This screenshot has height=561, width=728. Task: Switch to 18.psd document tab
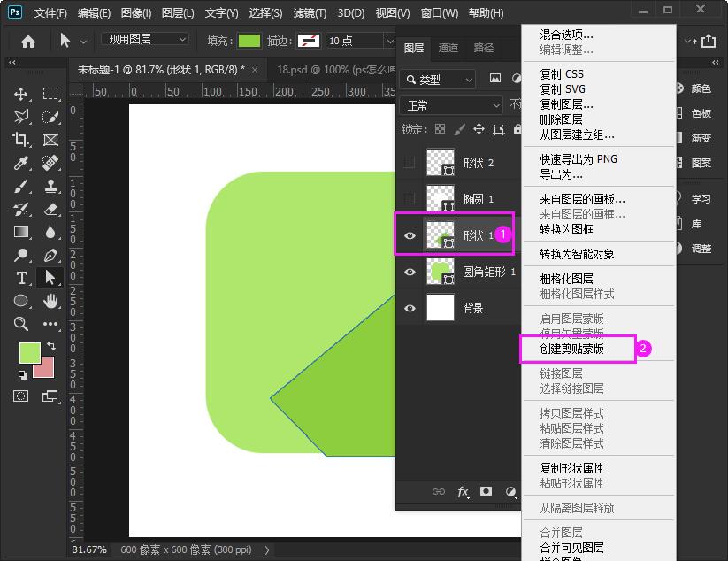click(x=336, y=70)
